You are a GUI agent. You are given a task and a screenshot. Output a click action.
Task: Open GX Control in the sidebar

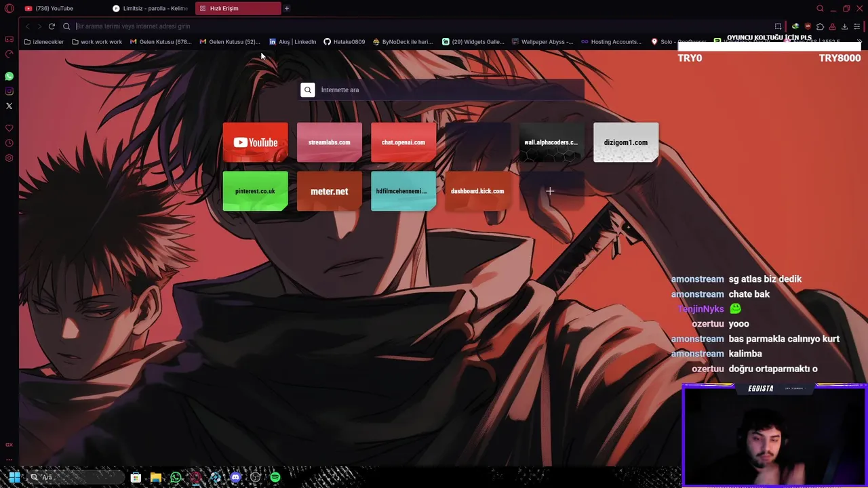[9, 54]
